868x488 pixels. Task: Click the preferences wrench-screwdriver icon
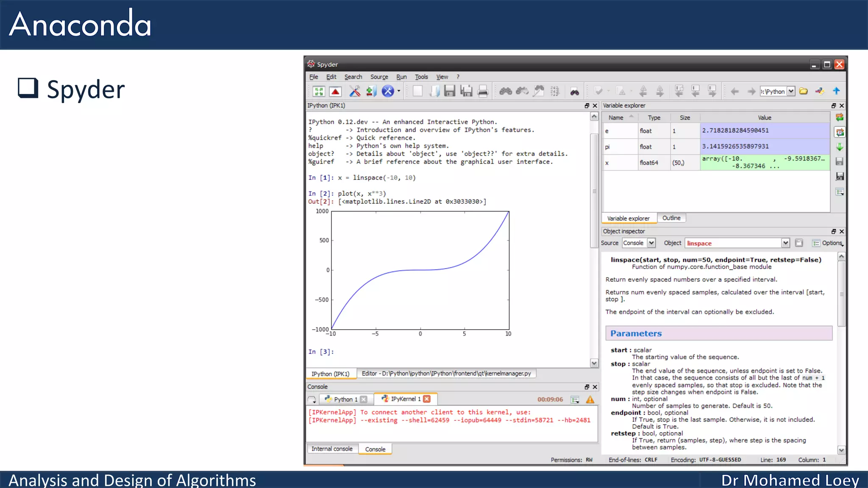[354, 91]
